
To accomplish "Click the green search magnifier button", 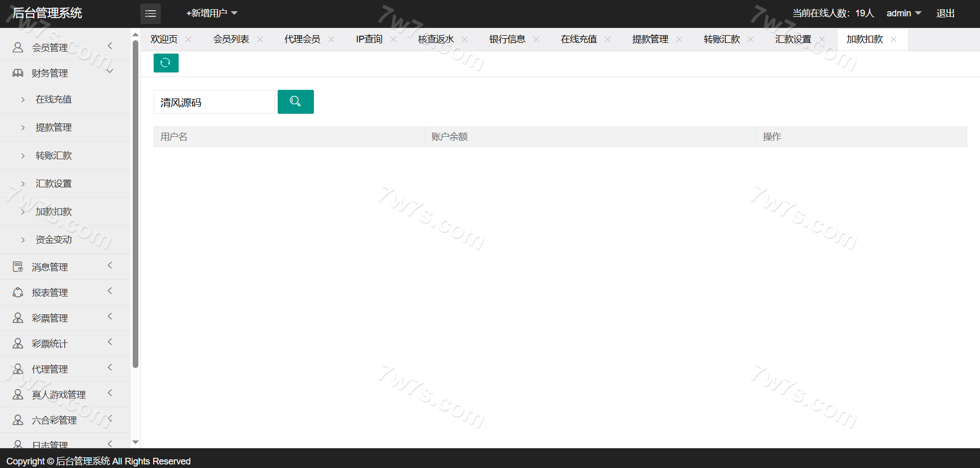I will (296, 102).
